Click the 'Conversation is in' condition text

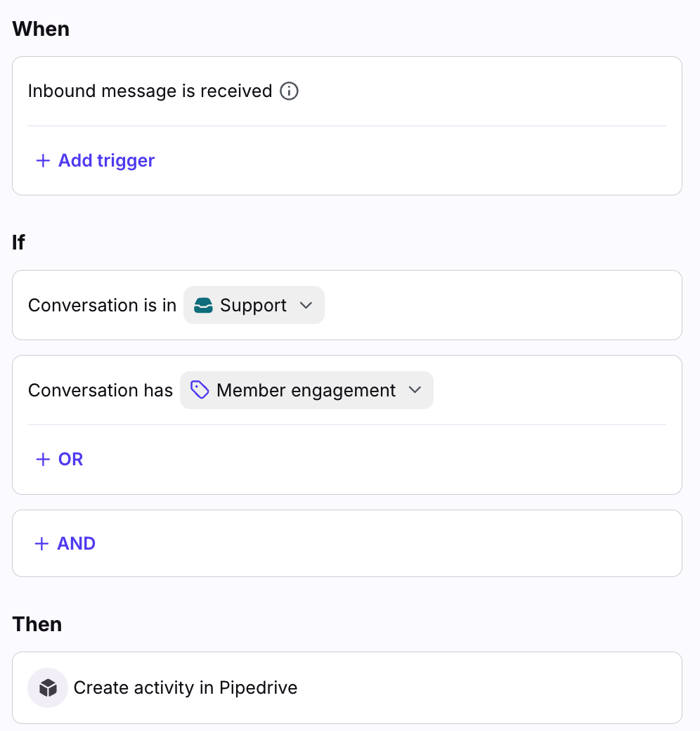[102, 306]
